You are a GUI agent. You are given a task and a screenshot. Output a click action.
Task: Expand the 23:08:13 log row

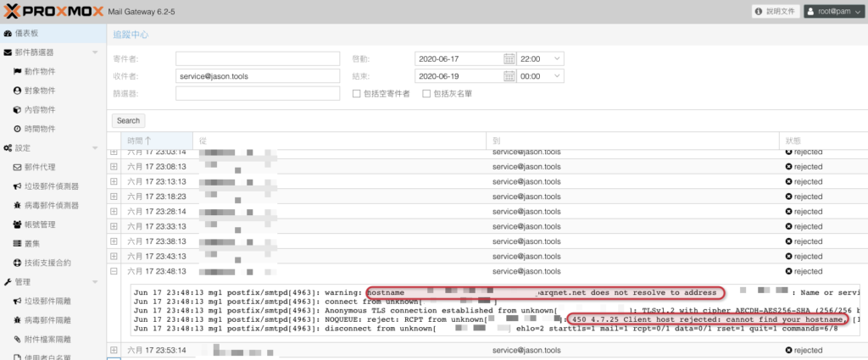(x=114, y=167)
